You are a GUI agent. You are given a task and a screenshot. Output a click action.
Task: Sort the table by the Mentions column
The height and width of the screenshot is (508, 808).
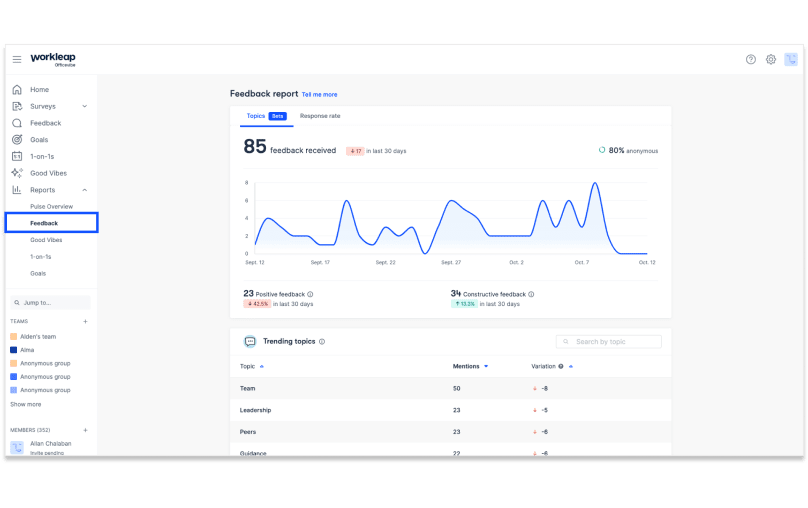coord(486,366)
